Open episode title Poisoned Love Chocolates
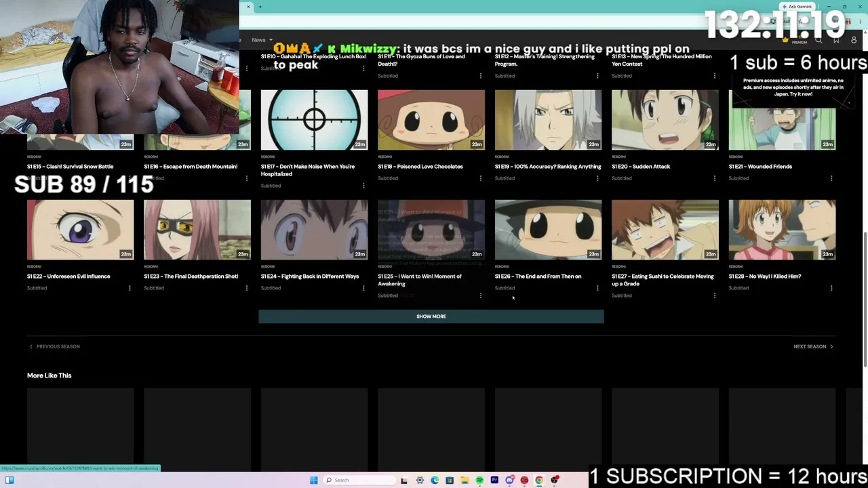The width and height of the screenshot is (868, 488). pos(420,167)
